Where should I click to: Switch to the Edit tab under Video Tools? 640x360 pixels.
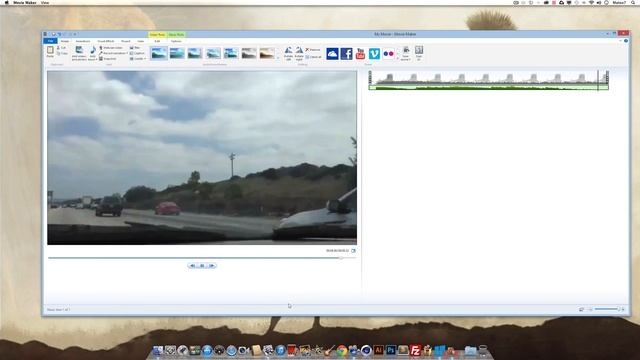[157, 41]
